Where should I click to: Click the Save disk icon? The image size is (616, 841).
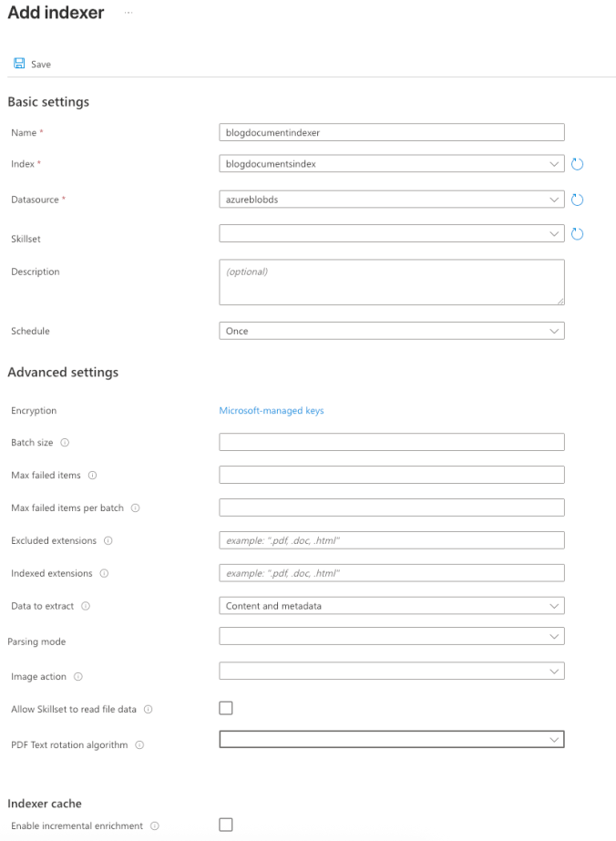pyautogui.click(x=19, y=63)
